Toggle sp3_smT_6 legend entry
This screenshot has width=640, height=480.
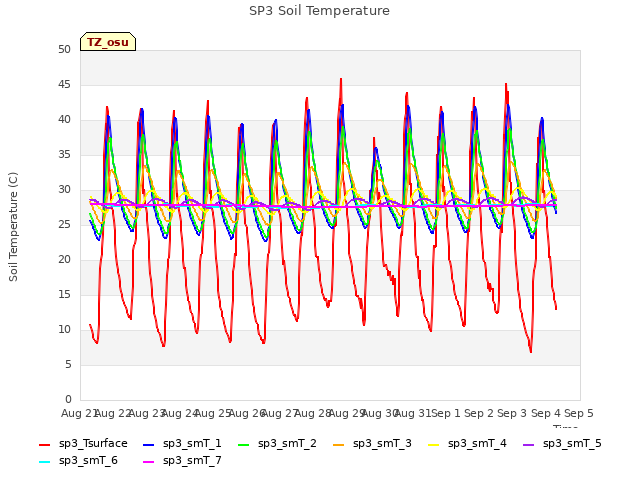point(78,460)
